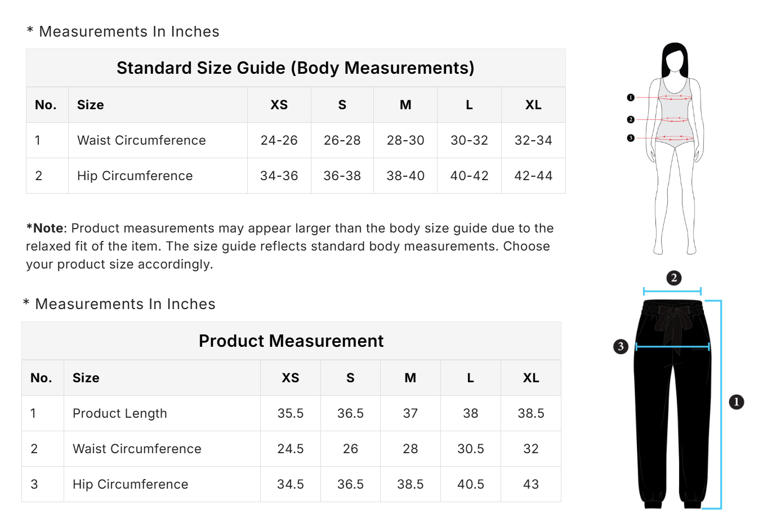Select the 38.5 product length for XL

click(x=530, y=414)
